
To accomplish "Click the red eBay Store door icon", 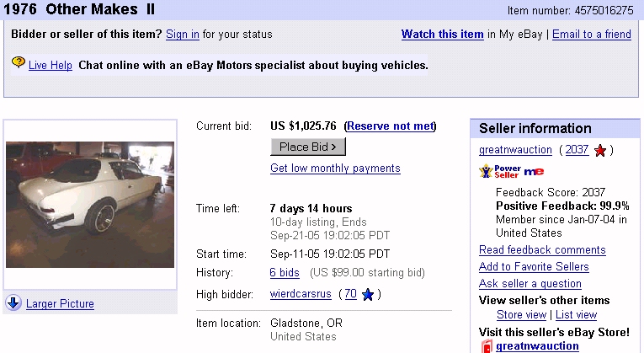I will coord(486,346).
